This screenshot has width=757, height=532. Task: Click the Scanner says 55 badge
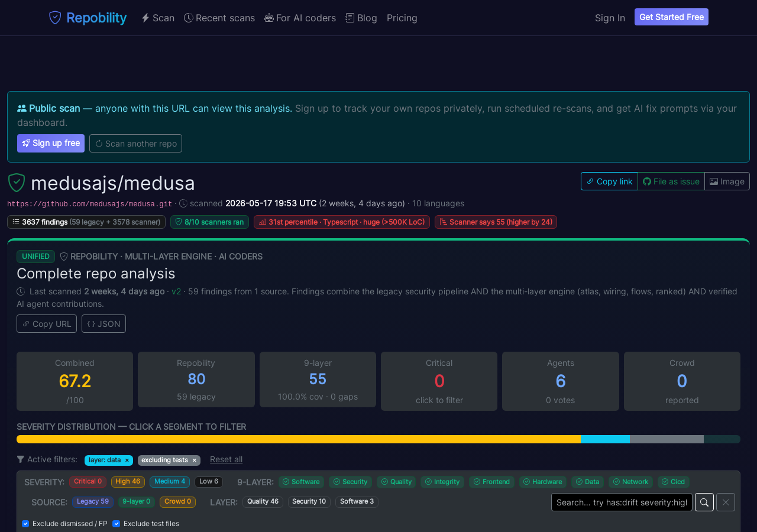pyautogui.click(x=496, y=222)
